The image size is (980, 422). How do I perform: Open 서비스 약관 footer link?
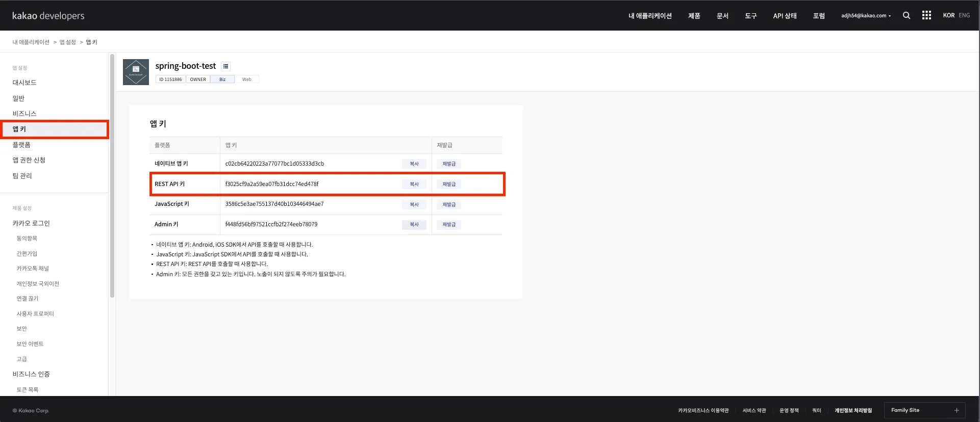(754, 411)
